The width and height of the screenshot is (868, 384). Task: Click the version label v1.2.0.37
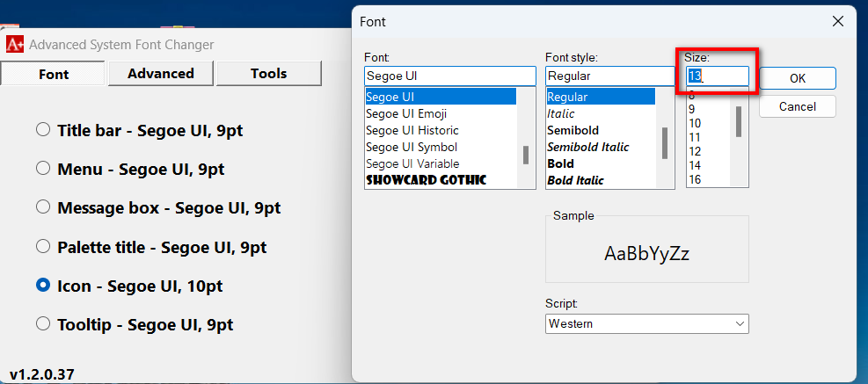pos(42,374)
